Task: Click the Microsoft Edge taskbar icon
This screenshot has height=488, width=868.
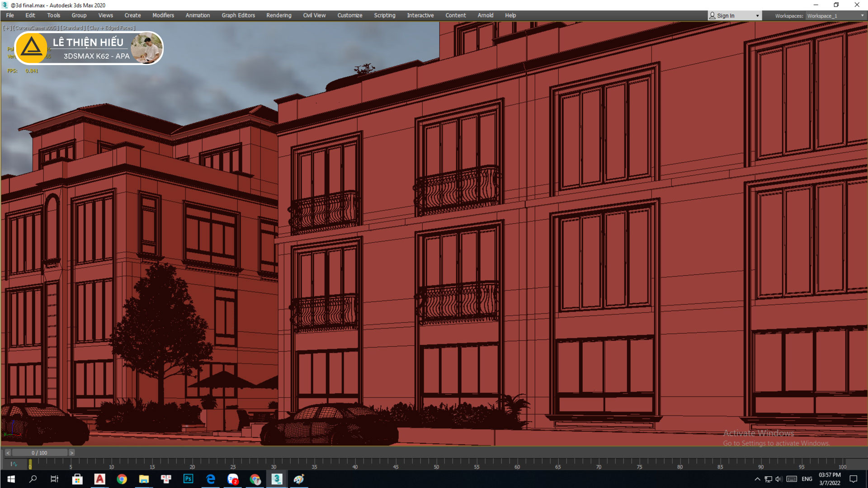Action: click(211, 479)
